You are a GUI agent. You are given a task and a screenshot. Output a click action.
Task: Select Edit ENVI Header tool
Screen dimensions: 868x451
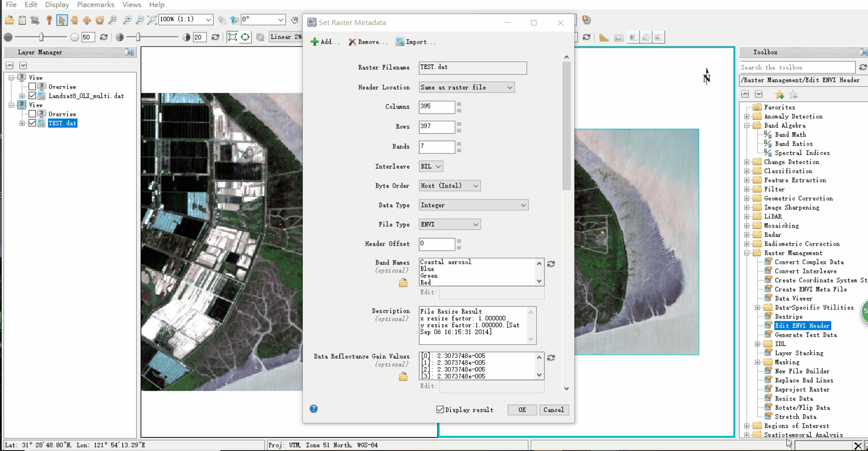[x=802, y=326]
